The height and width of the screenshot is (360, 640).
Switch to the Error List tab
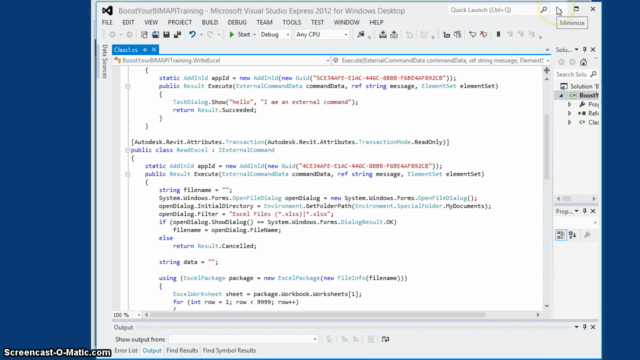click(126, 351)
